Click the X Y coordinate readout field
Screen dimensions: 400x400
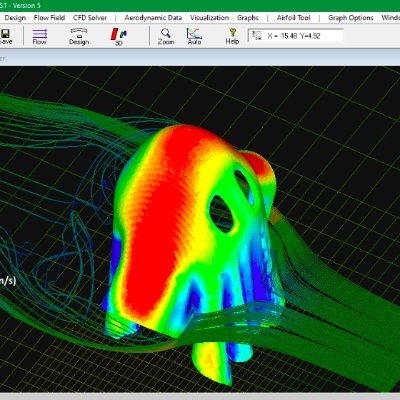point(295,36)
